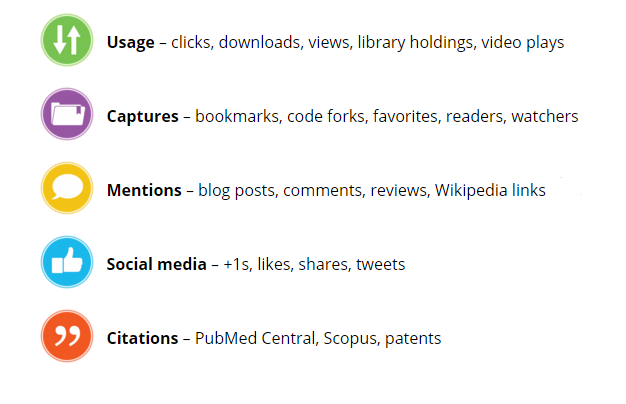Select 'blog posts' text under Mentions
This screenshot has height=404, width=626.
237,191
